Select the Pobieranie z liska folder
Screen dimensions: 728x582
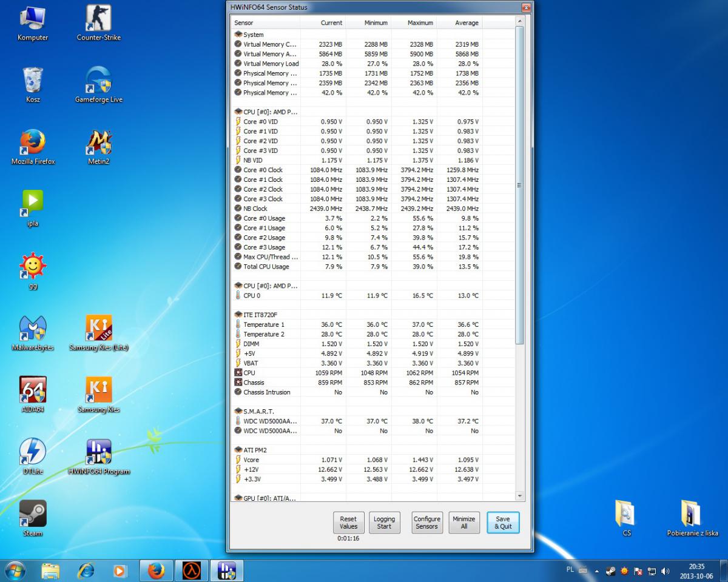pos(692,518)
